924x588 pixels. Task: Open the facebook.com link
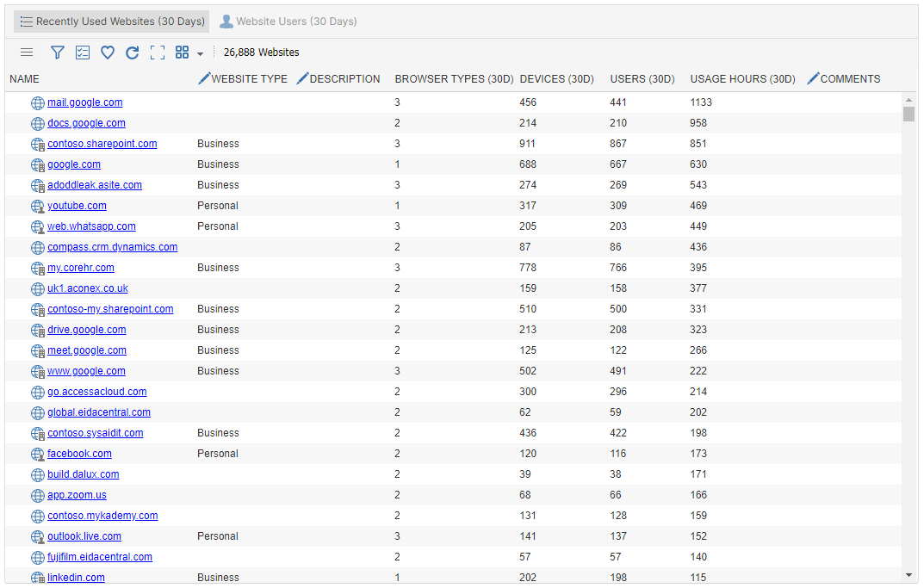(79, 453)
